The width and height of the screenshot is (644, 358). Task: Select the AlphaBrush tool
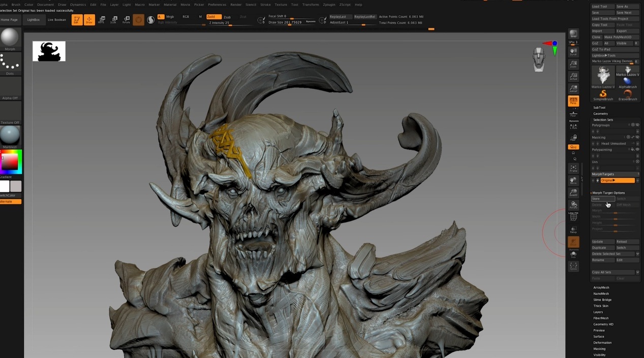628,82
